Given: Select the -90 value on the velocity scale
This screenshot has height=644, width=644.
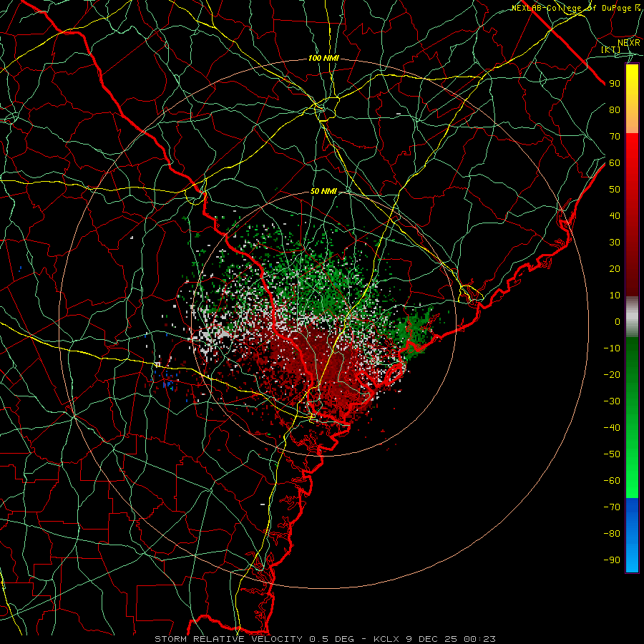Looking at the screenshot, I should 612,560.
